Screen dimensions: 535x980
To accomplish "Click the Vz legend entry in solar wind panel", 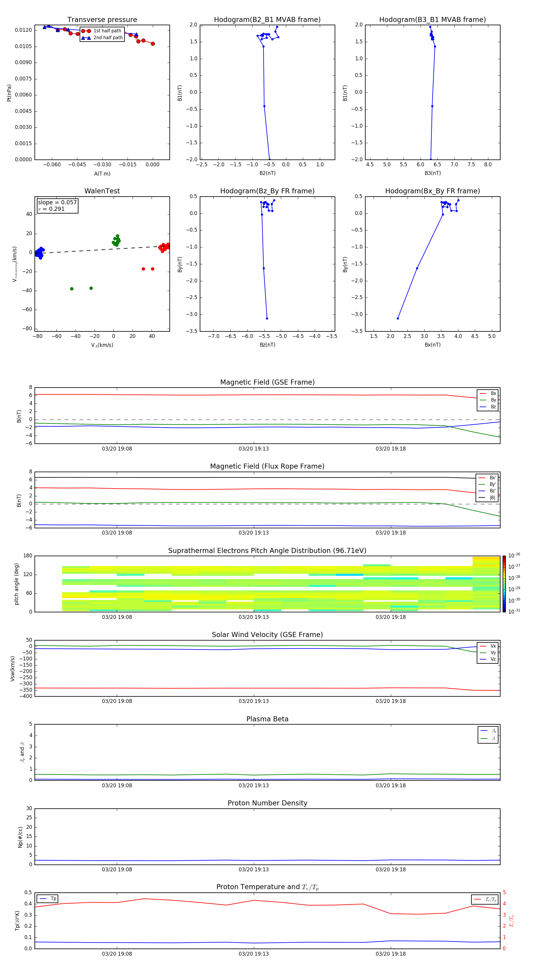I will point(488,659).
